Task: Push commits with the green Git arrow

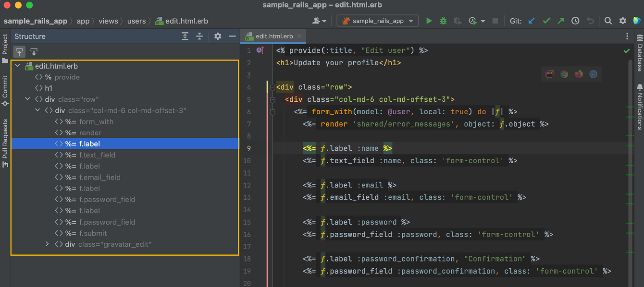Action: pyautogui.click(x=560, y=21)
